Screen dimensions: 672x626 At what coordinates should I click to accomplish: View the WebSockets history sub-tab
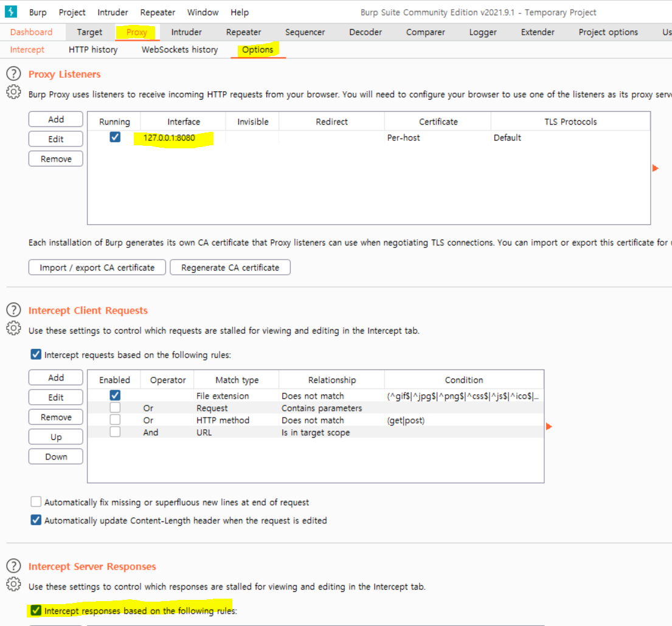[x=179, y=50]
